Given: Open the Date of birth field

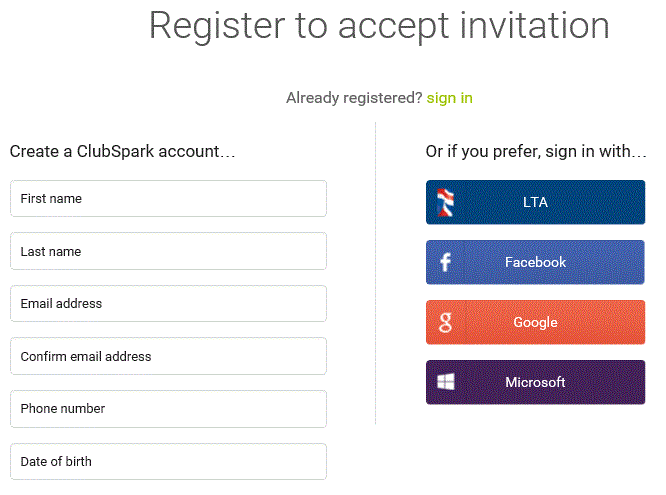Looking at the screenshot, I should 168,461.
